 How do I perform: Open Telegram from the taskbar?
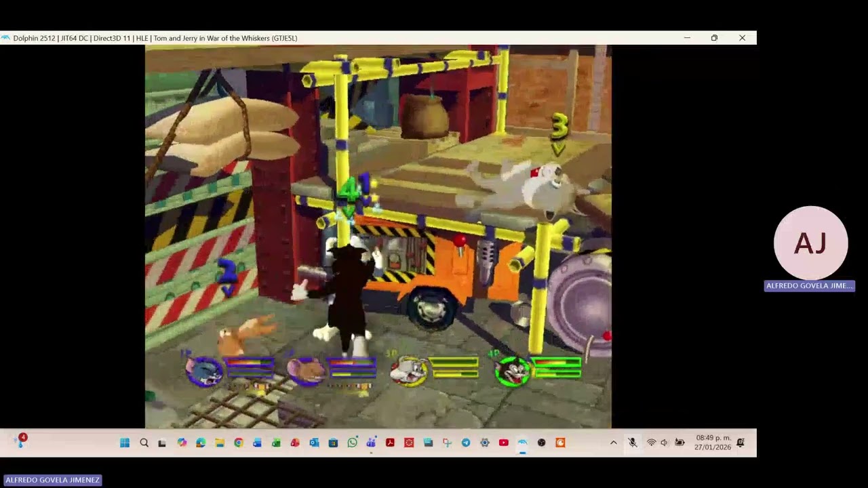[x=466, y=443]
